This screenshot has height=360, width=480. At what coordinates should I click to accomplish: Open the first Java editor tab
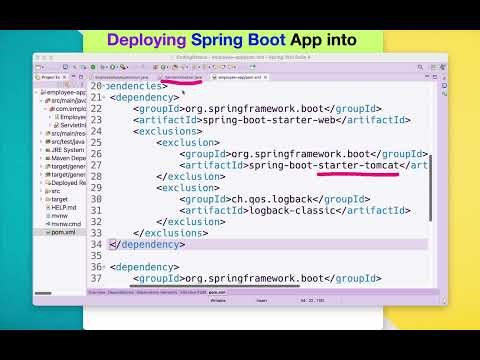[119, 77]
